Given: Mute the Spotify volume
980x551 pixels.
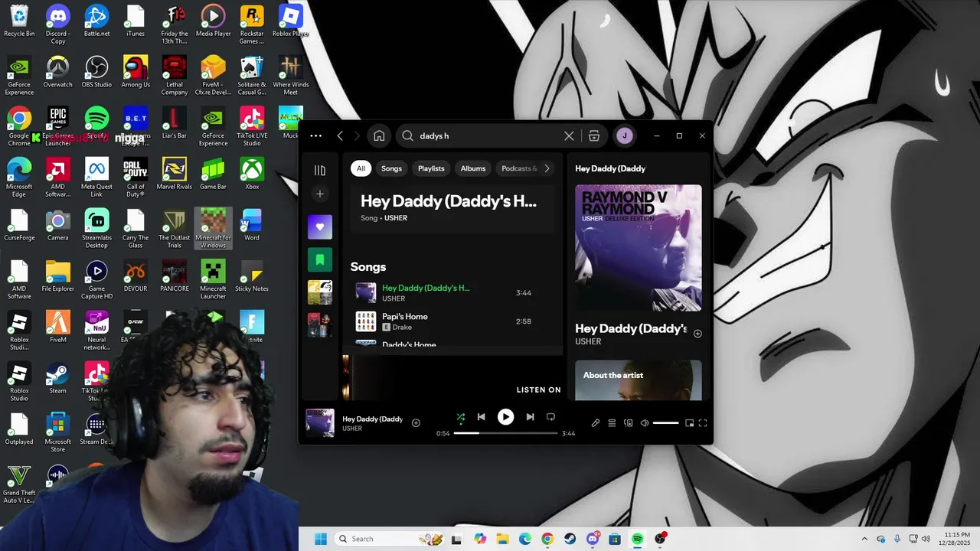Looking at the screenshot, I should point(645,423).
